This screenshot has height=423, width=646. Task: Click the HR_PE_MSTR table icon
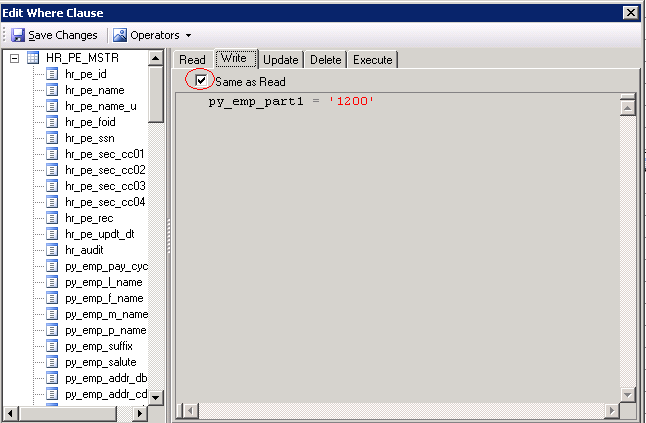(32, 58)
